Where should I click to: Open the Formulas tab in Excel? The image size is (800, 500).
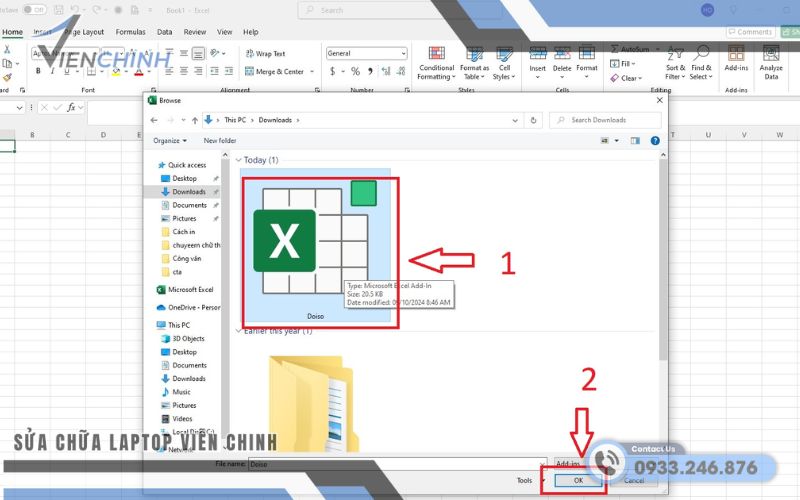(130, 32)
